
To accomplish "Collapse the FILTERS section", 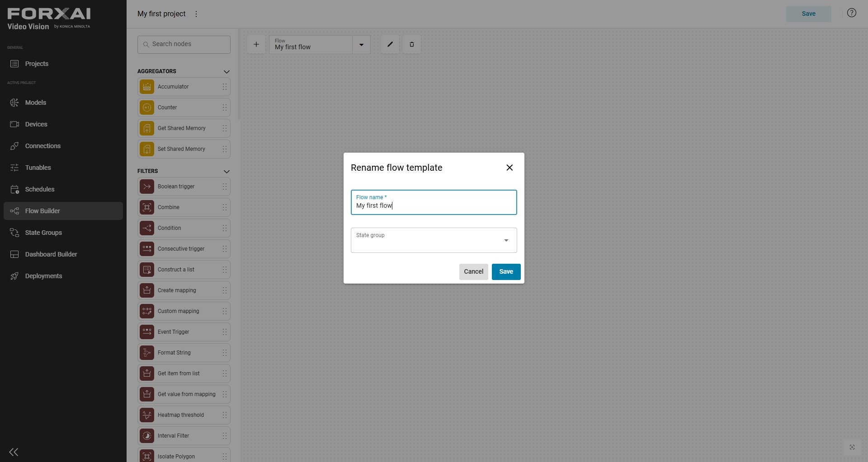I will [226, 171].
